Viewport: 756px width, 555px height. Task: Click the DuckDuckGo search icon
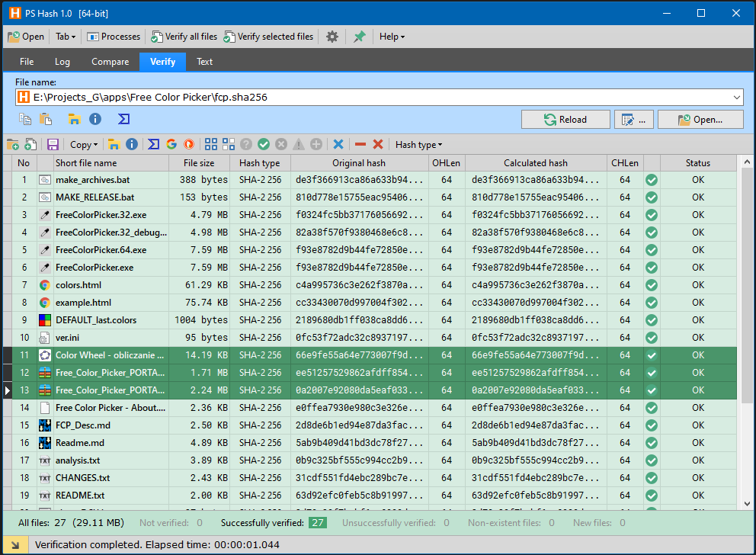pyautogui.click(x=189, y=144)
